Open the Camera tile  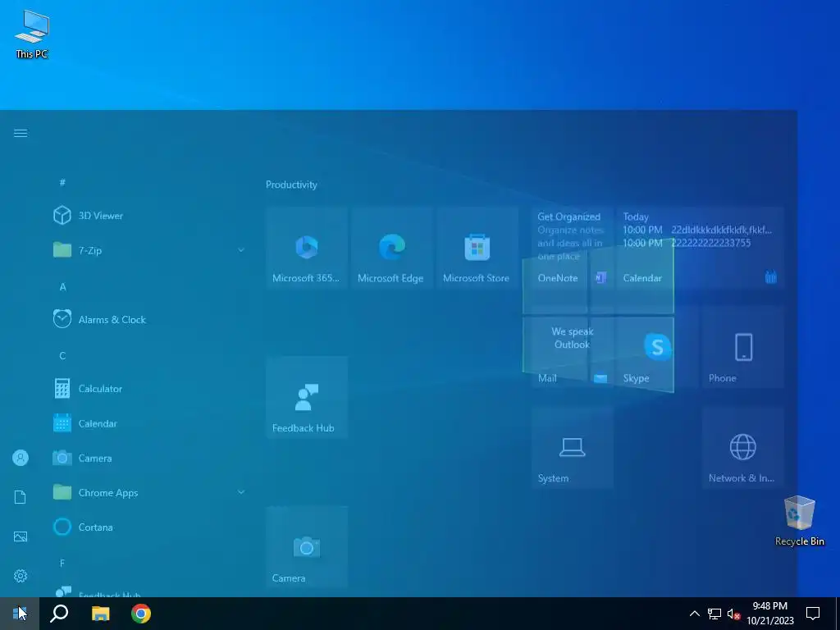click(x=307, y=547)
